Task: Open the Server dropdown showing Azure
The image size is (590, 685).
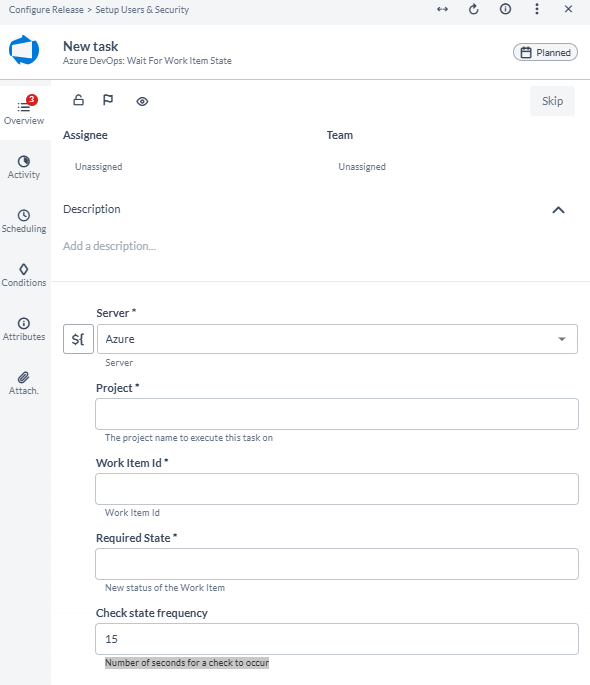Action: click(337, 339)
